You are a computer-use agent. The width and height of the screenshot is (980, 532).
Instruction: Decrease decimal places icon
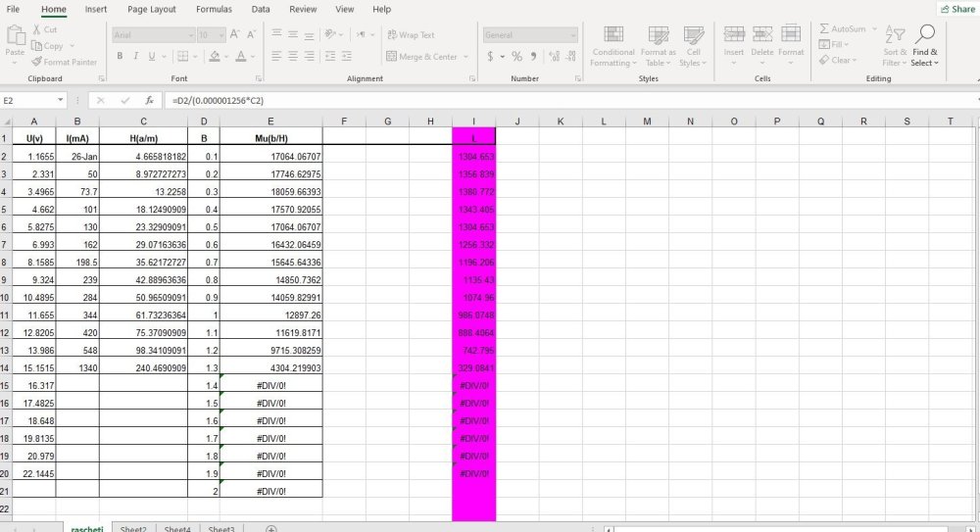[x=570, y=56]
